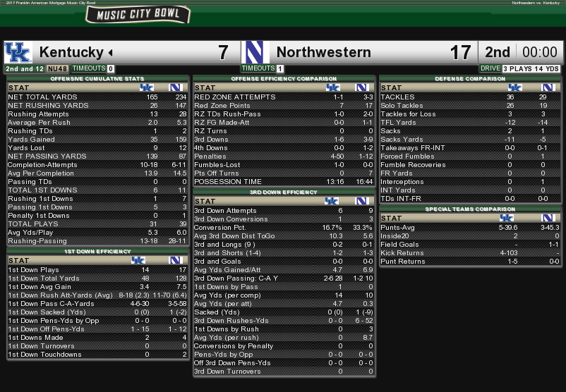Viewport: 566px width, 392px height.
Task: Click TACKLES row label
Action: pos(397,97)
